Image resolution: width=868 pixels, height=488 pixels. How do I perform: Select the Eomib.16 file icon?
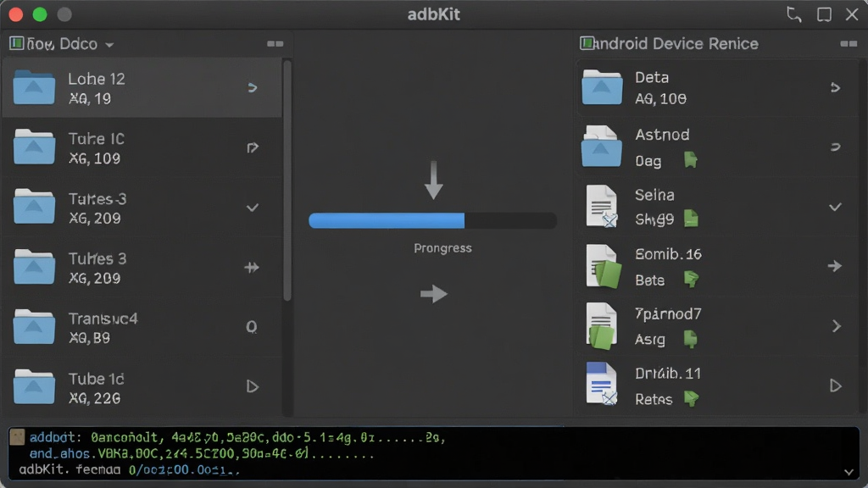coord(603,266)
